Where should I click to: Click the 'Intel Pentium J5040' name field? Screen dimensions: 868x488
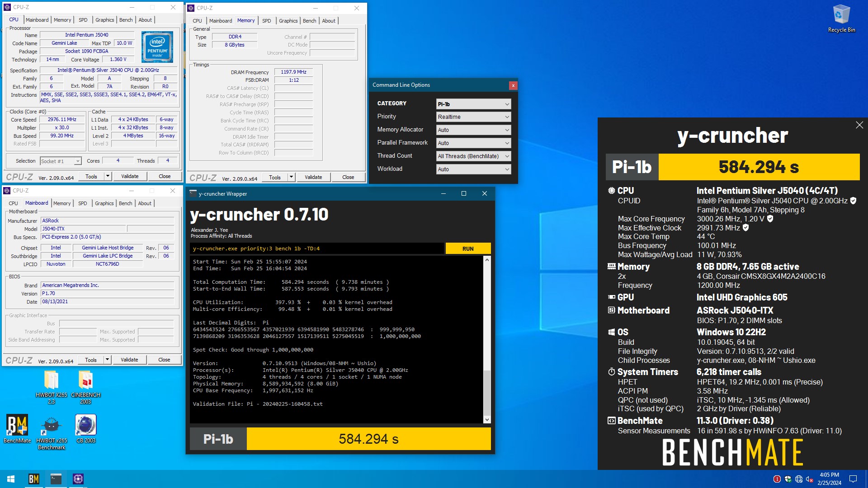pos(87,35)
